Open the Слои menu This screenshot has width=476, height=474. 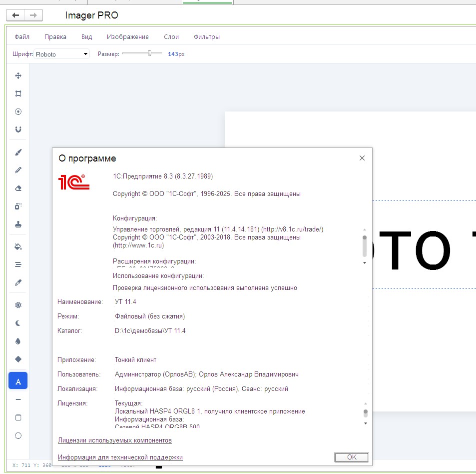(171, 37)
